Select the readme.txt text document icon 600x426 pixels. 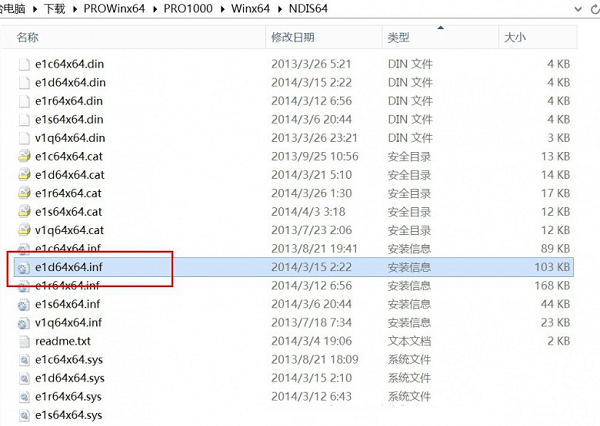coord(24,340)
